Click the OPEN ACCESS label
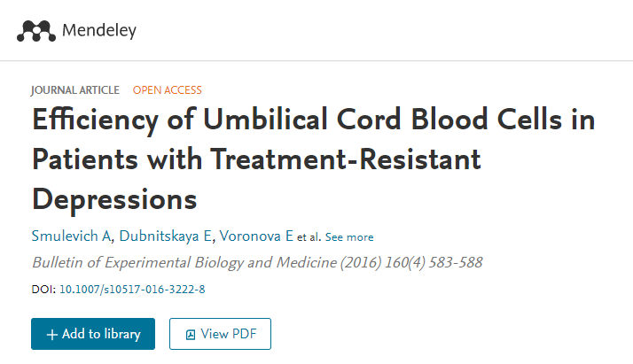 167,89
